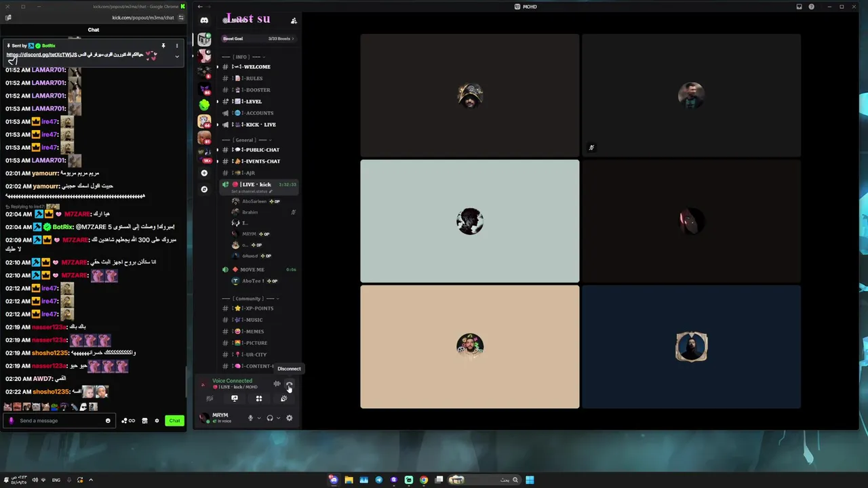The image size is (868, 488).
Task: Open the discord.gg invite link in pinned message
Action: click(41, 55)
